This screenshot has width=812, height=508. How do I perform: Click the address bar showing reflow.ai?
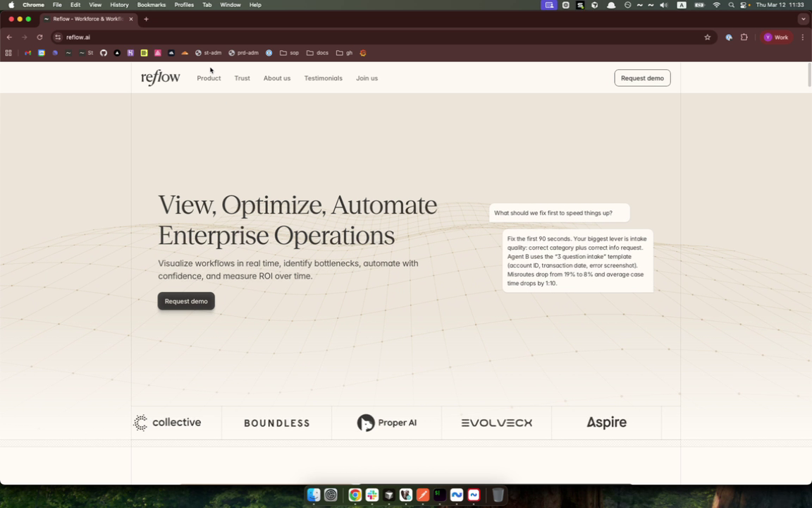click(383, 37)
